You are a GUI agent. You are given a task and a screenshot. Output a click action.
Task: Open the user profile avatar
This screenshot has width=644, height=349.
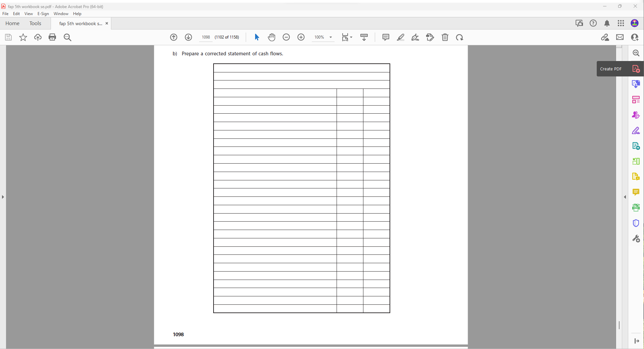635,23
